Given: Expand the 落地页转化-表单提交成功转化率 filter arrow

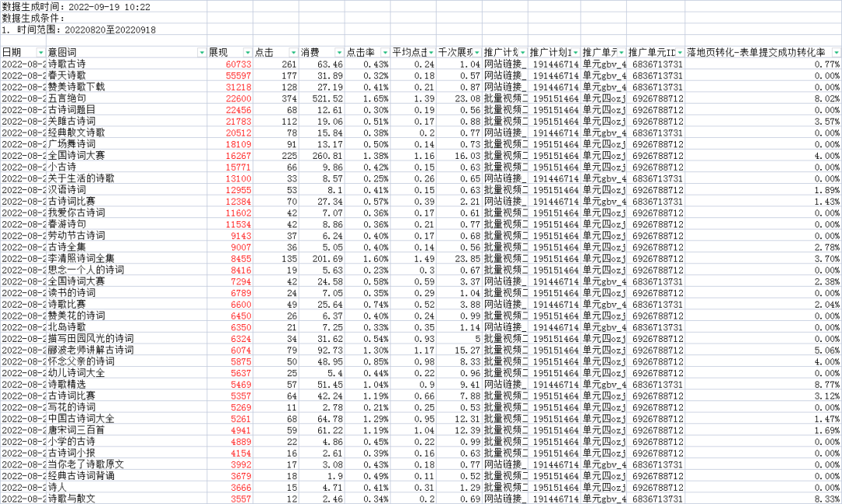Looking at the screenshot, I should 835,52.
